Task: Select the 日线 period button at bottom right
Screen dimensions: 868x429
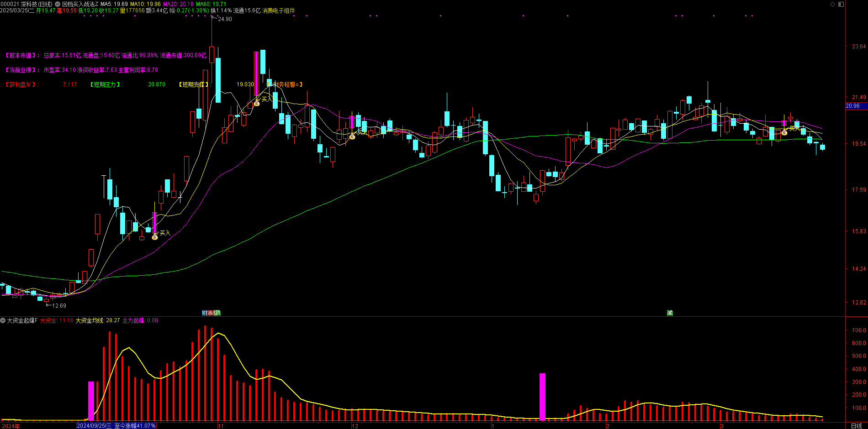Action: [856, 425]
